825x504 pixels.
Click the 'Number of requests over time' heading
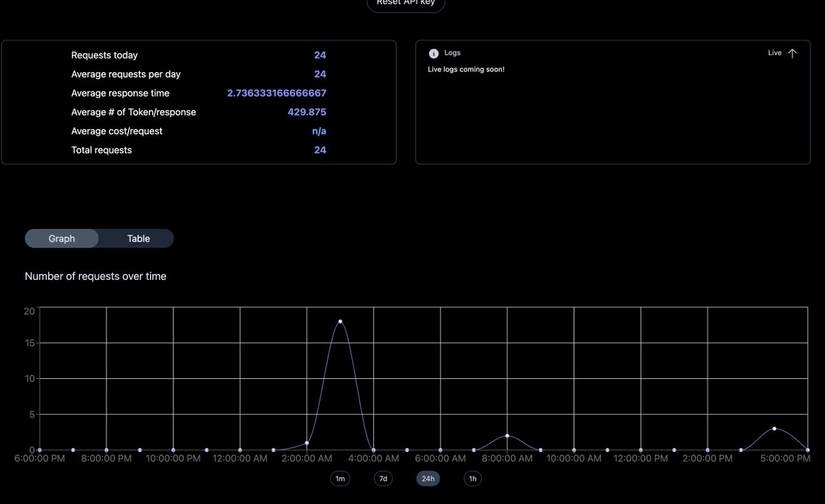click(96, 276)
